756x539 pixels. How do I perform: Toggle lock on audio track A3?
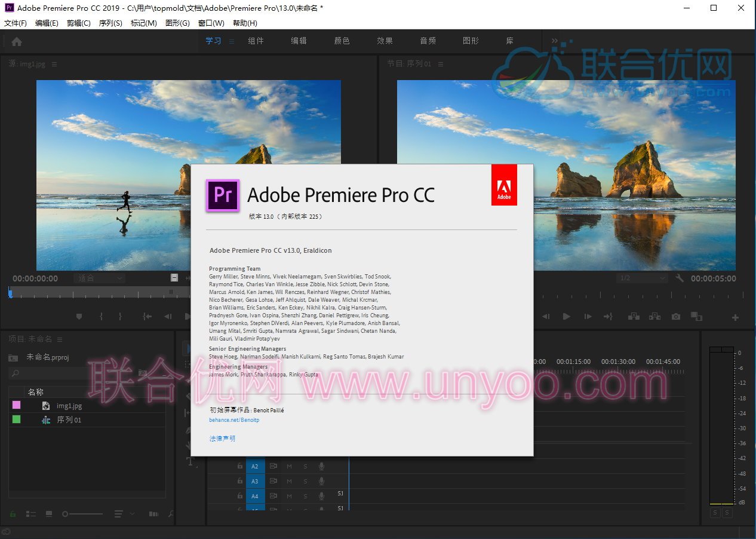pyautogui.click(x=239, y=481)
